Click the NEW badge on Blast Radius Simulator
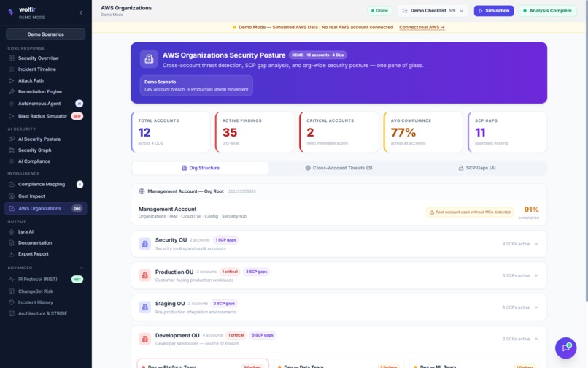Screen dimensions: 588x368 [77, 116]
